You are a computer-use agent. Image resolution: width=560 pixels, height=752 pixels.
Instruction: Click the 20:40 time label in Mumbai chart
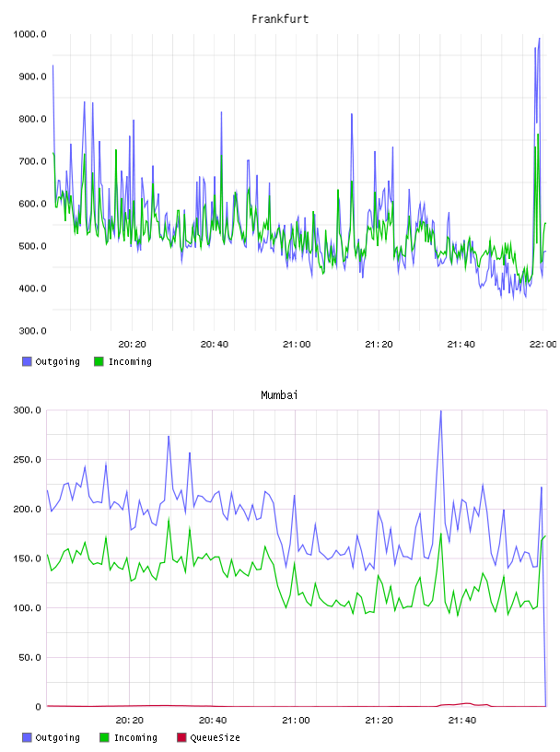[x=213, y=721]
